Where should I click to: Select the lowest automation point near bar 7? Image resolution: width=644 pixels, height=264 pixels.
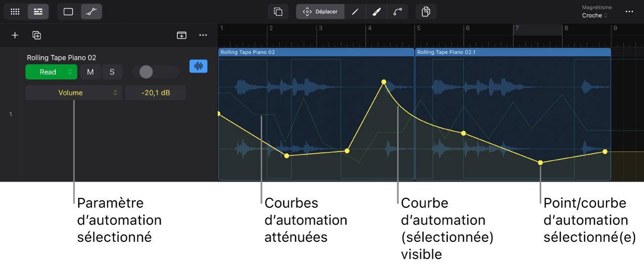click(540, 163)
